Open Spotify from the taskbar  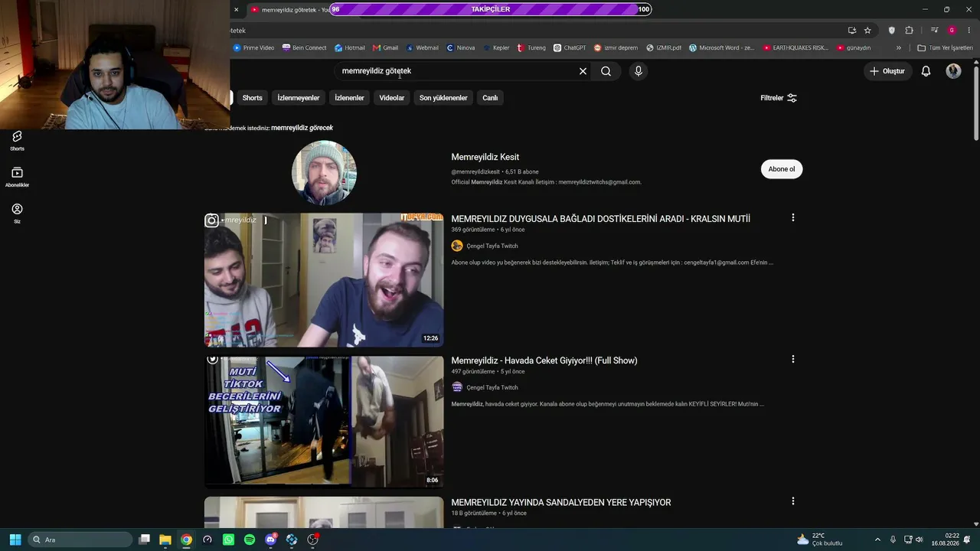(250, 540)
